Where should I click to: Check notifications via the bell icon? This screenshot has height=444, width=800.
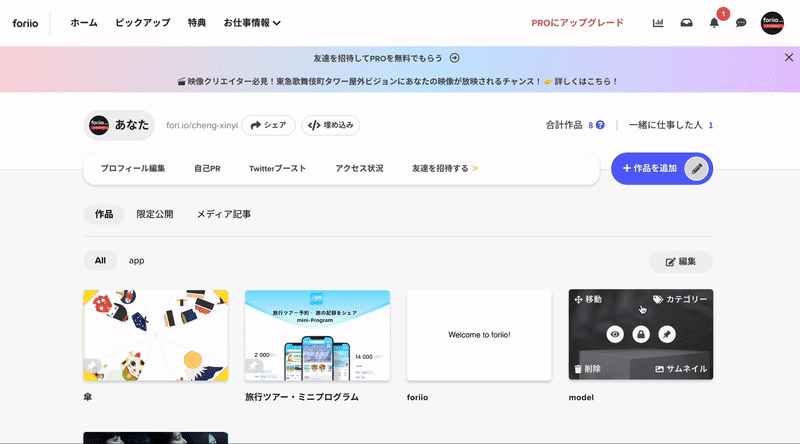coord(714,23)
